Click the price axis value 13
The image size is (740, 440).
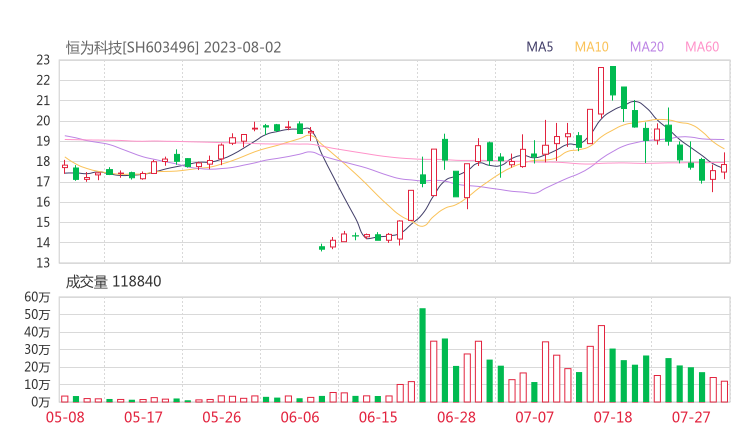point(43,263)
